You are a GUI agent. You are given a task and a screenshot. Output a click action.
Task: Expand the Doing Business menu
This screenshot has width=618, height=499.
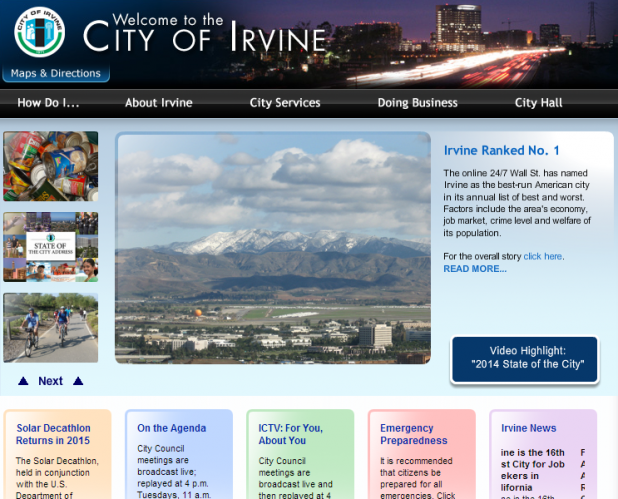pos(417,103)
